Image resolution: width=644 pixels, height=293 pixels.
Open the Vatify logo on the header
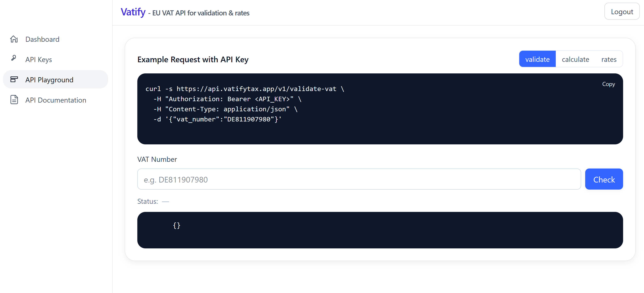click(x=133, y=12)
